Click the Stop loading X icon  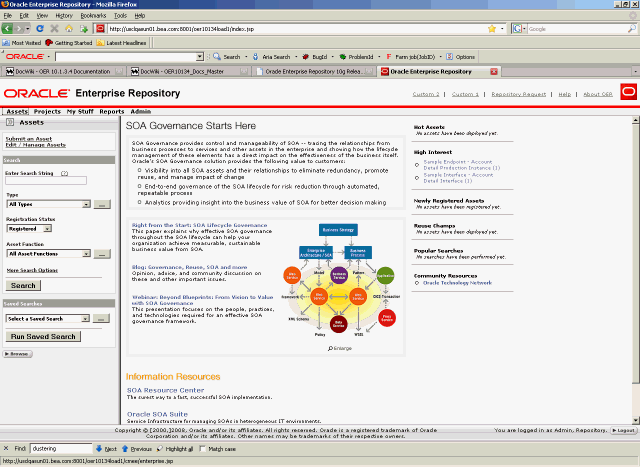click(54, 29)
